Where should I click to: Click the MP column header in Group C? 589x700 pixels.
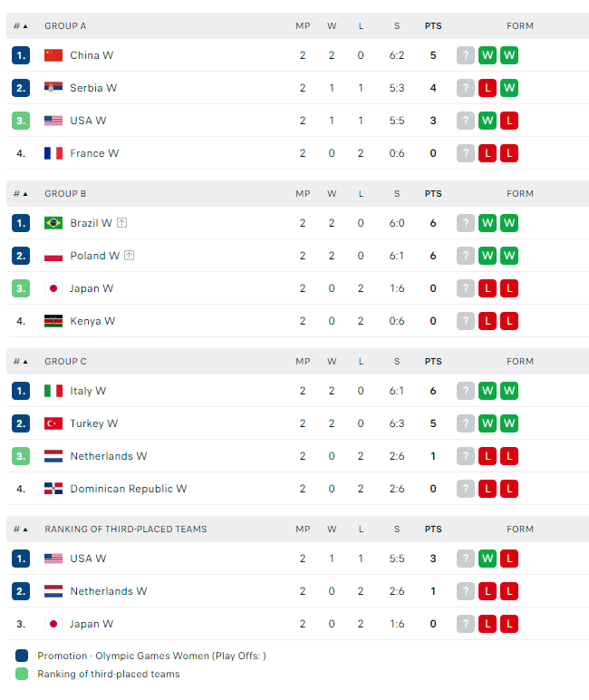[303, 362]
